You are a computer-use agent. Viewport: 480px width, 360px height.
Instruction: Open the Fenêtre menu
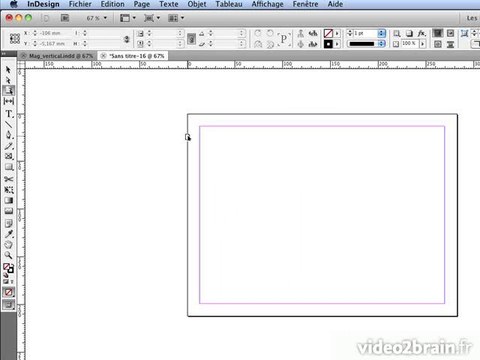tap(305, 4)
